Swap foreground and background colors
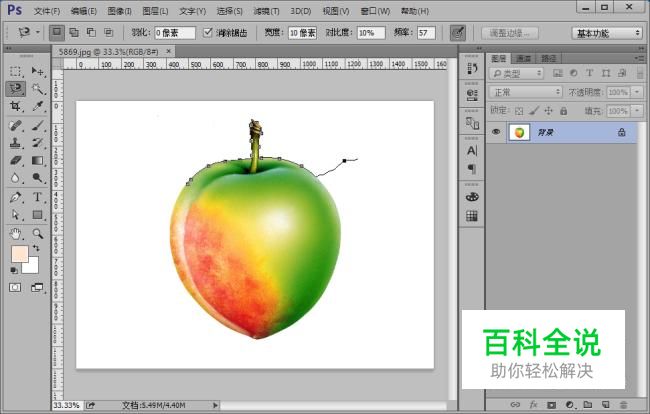This screenshot has width=650, height=414. (36, 248)
